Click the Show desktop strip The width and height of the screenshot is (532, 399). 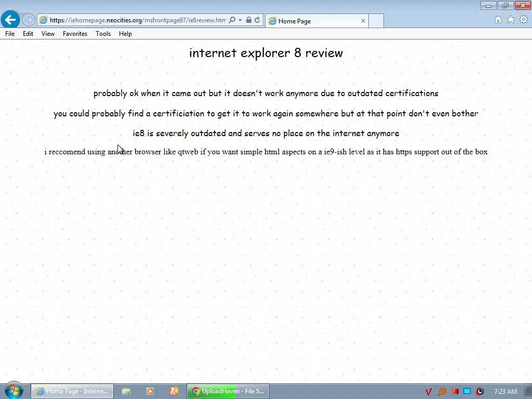click(x=528, y=391)
